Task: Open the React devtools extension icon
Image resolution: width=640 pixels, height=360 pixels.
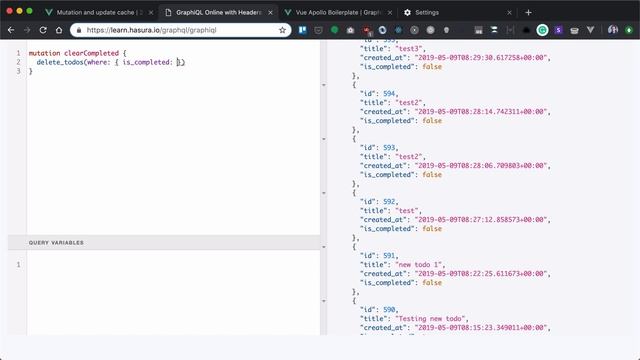Action: [398, 30]
